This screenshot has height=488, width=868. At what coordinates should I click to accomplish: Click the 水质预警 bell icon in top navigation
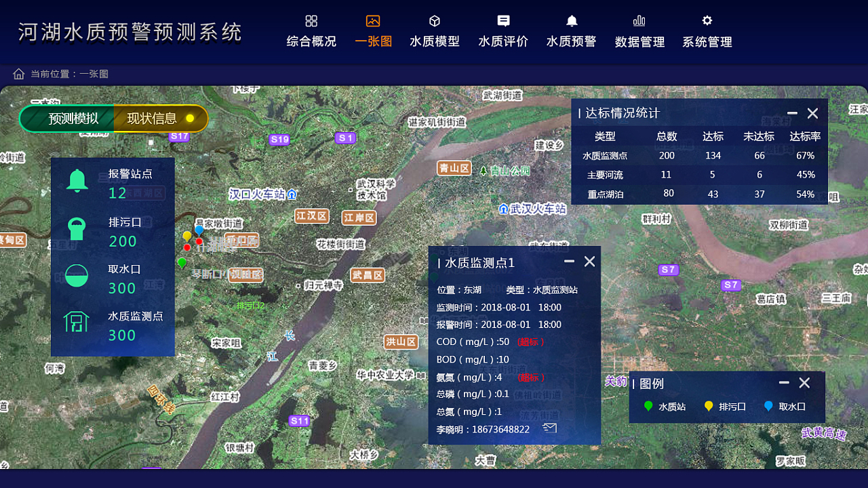click(570, 21)
